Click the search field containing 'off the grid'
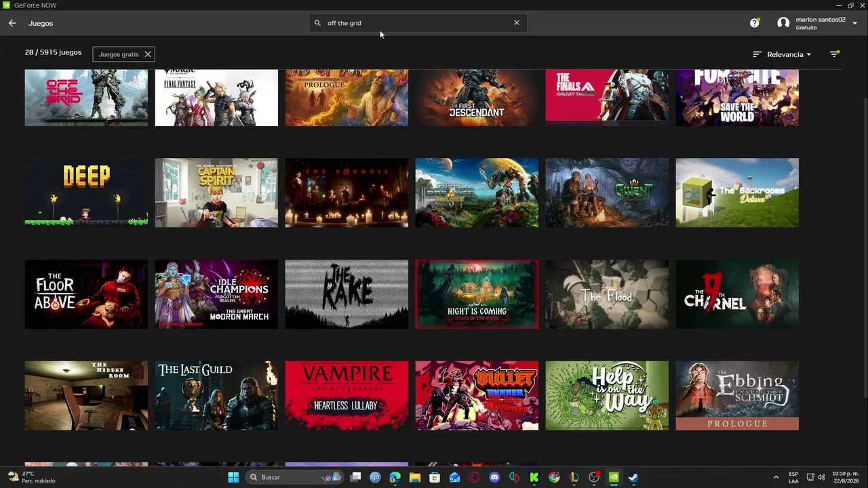The width and height of the screenshot is (868, 488). pos(418,23)
